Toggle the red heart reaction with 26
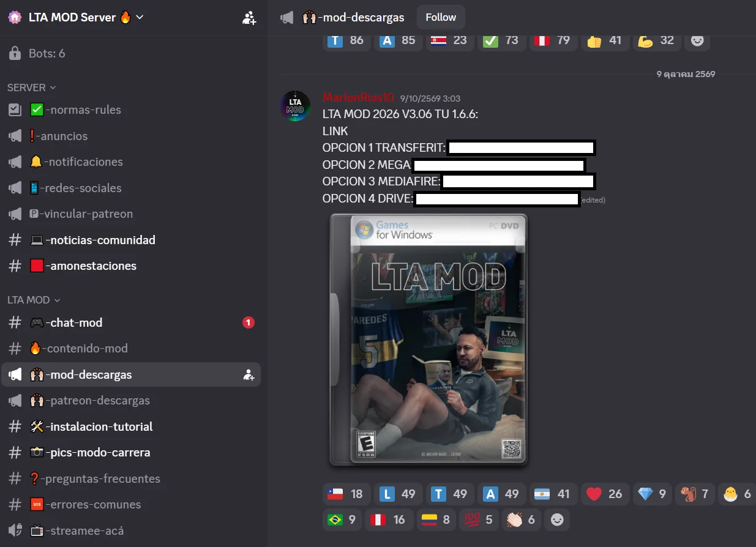This screenshot has width=756, height=547. 604,494
